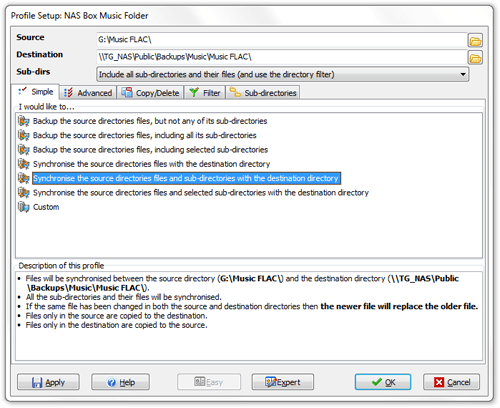The image size is (500, 408).
Task: Choose Synchronise files with the destination directory
Action: (151, 164)
